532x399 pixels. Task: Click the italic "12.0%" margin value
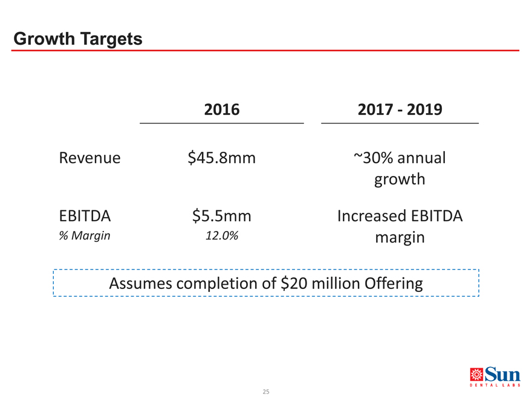[222, 236]
